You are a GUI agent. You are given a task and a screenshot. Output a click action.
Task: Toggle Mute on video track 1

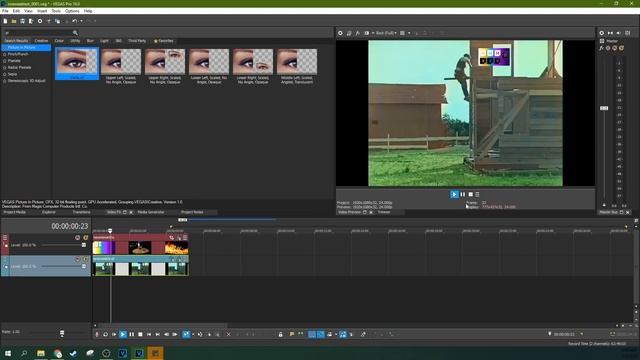click(x=78, y=238)
